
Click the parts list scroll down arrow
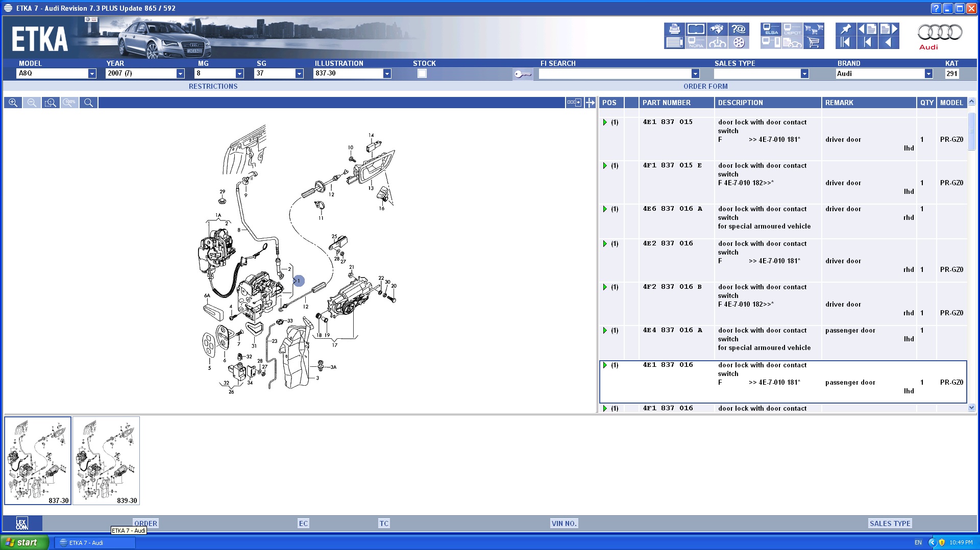971,408
